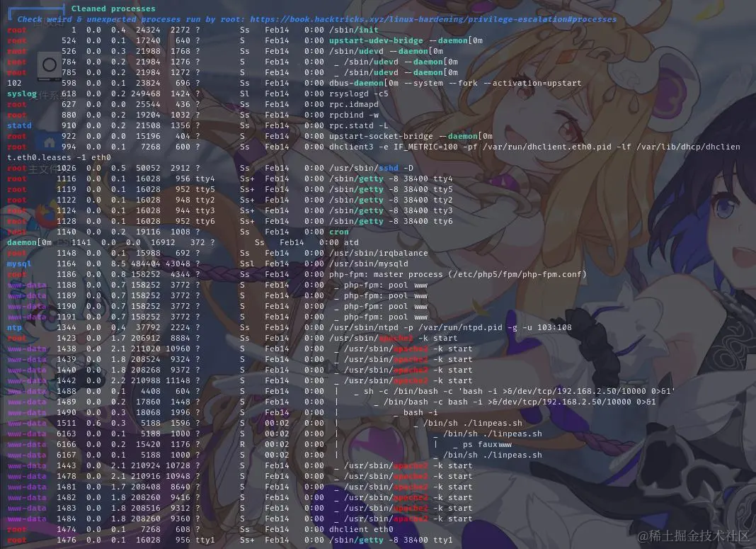Select the upstart-socket-bridge --daemon command

(x=411, y=136)
